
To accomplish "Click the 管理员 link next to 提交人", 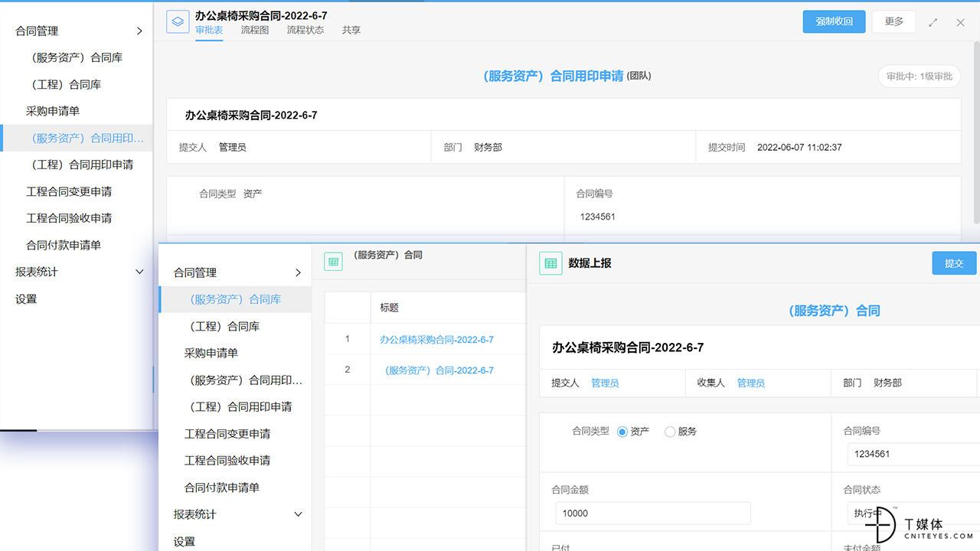I will pyautogui.click(x=605, y=383).
